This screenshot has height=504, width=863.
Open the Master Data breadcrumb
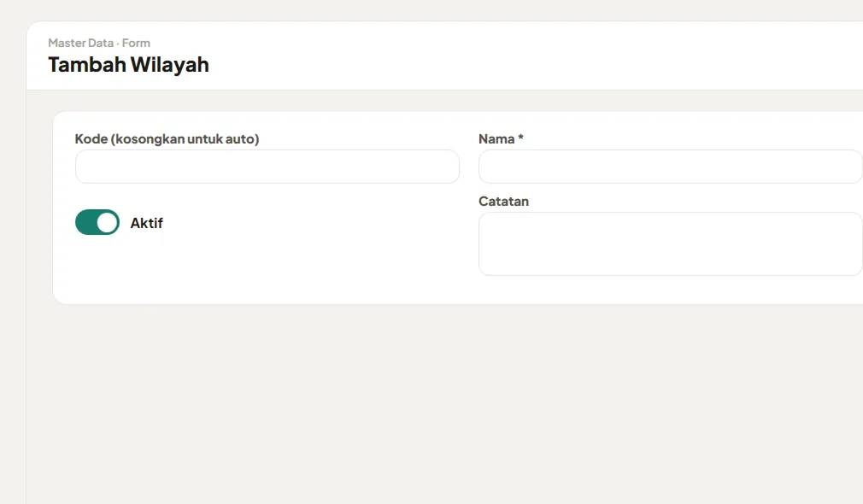(x=81, y=43)
